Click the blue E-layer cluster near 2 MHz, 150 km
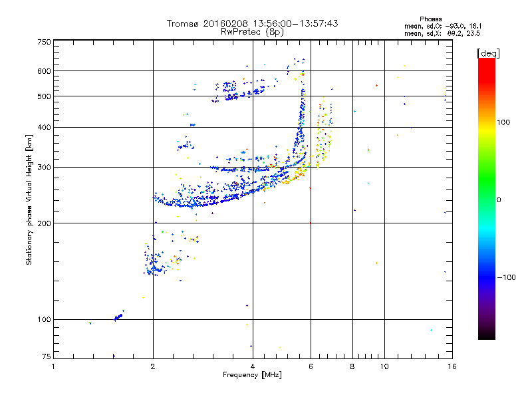Viewport: 532px width, 399px height. 154,265
